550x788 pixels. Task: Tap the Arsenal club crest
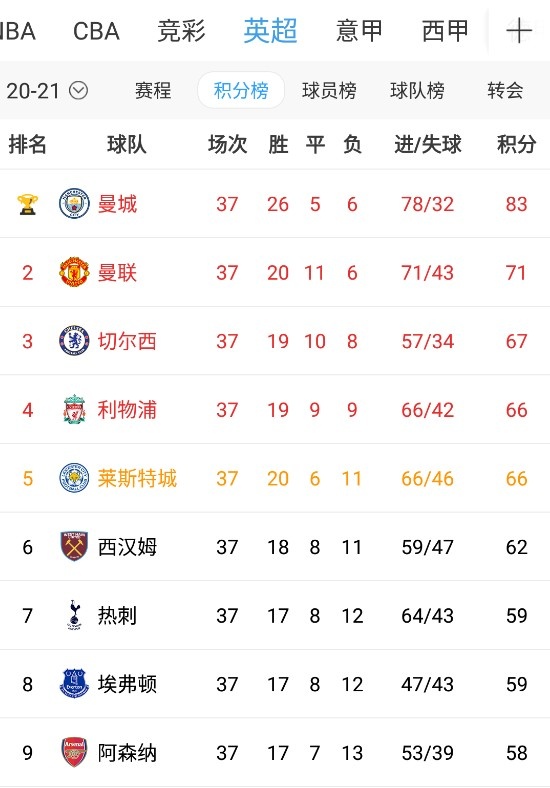[x=74, y=752]
